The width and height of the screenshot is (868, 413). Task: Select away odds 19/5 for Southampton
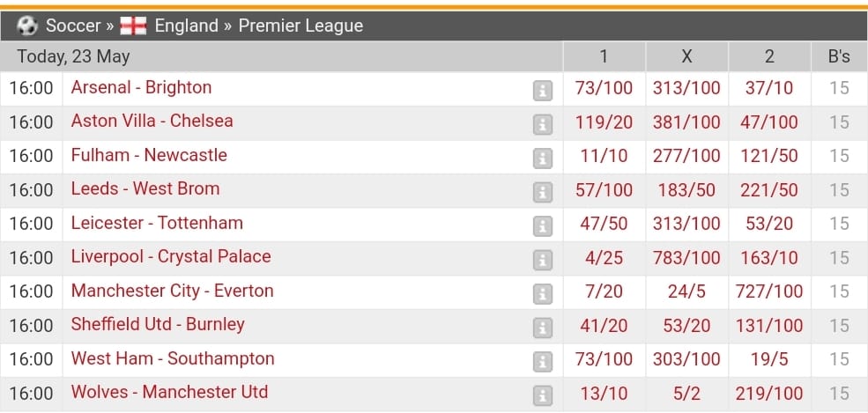[x=769, y=359]
